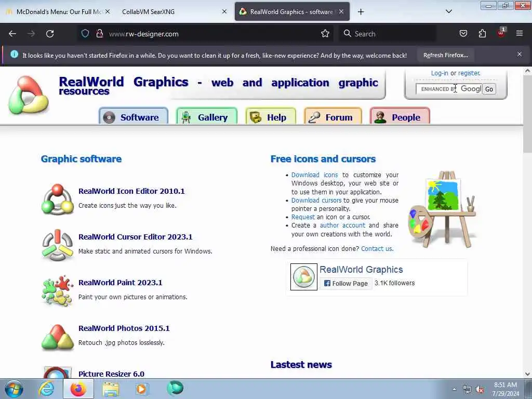Open RealWorld Icon Editor 2010.1 link
Viewport: 532px width, 399px height.
click(x=131, y=191)
